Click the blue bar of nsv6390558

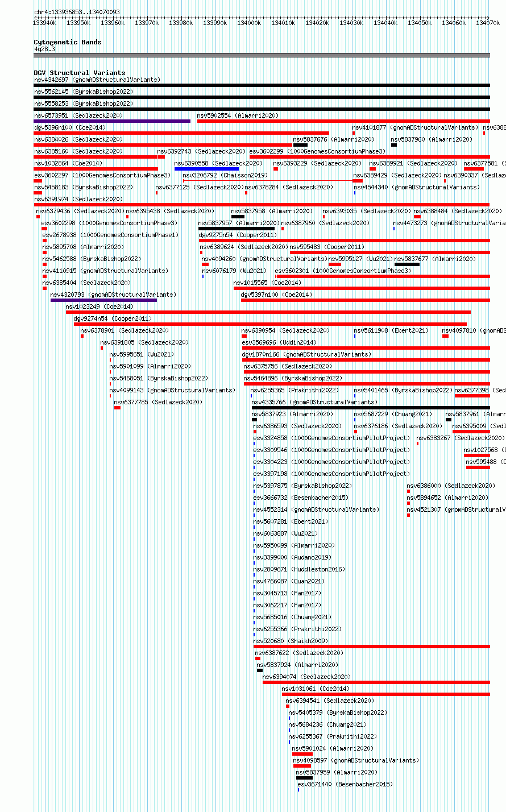click(206, 169)
